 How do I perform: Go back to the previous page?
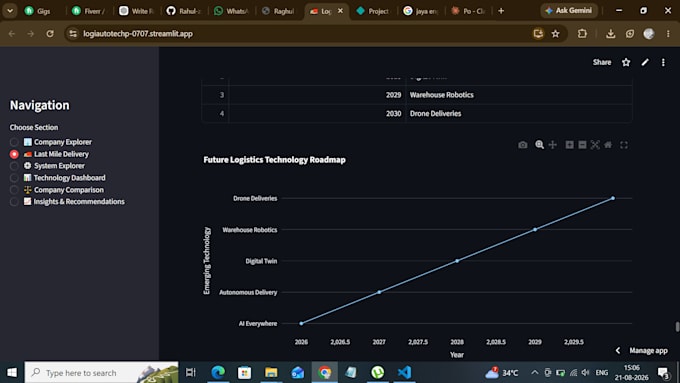pyautogui.click(x=12, y=34)
